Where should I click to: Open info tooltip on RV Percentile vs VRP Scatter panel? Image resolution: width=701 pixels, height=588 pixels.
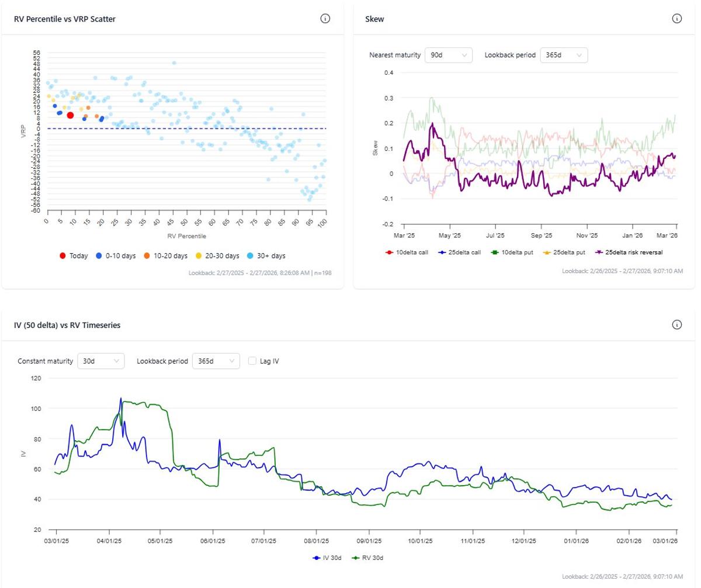(x=325, y=18)
